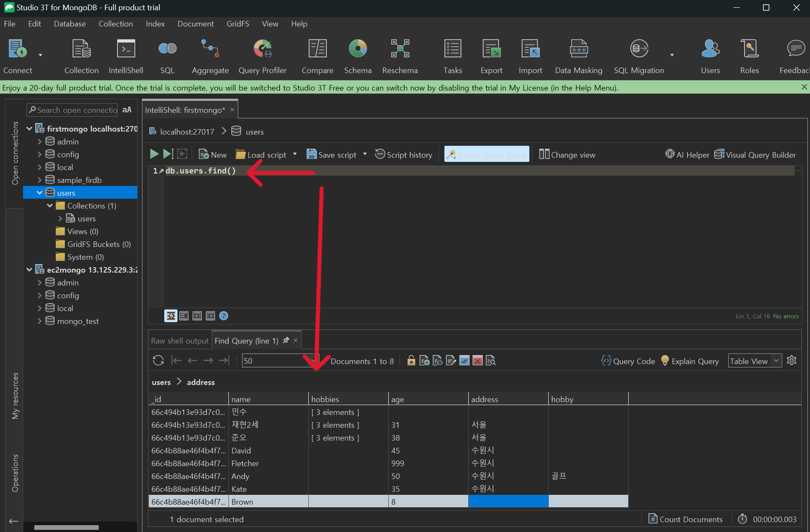Open the SQL query tool
Viewport: 810px width, 532px height.
167,56
